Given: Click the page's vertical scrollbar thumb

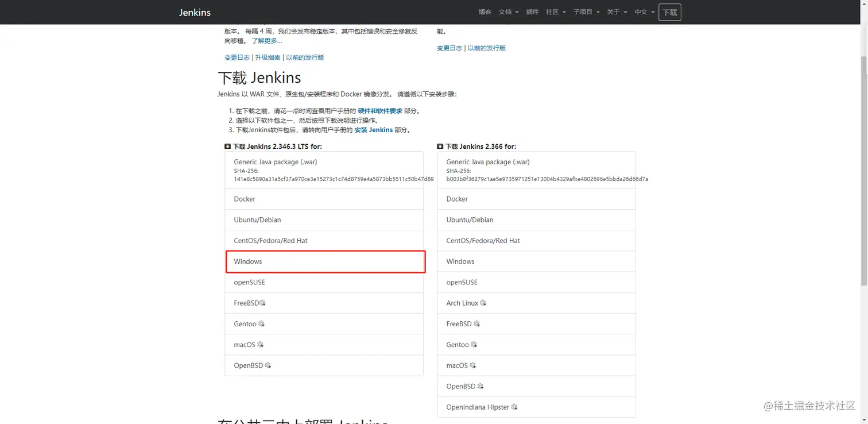Looking at the screenshot, I should coord(864,171).
